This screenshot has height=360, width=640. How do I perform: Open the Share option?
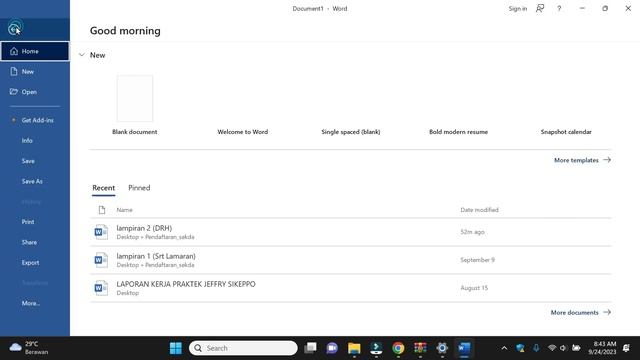35,242
